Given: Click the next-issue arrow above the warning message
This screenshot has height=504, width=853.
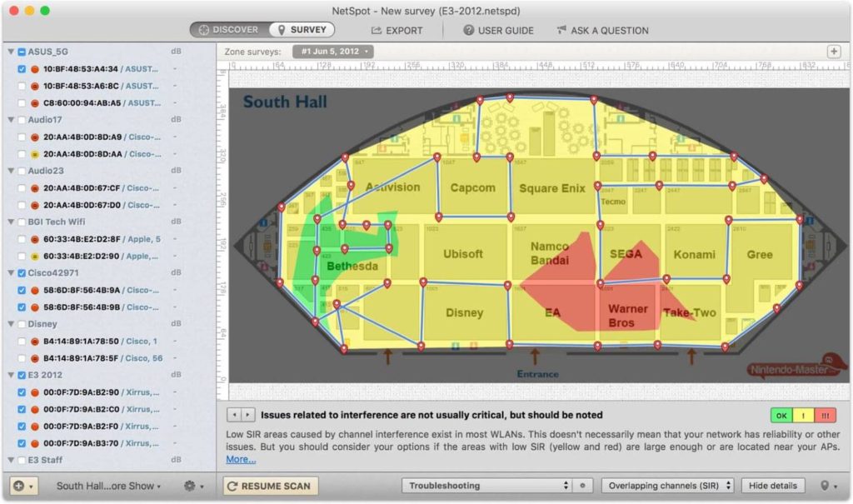Looking at the screenshot, I should pos(247,413).
